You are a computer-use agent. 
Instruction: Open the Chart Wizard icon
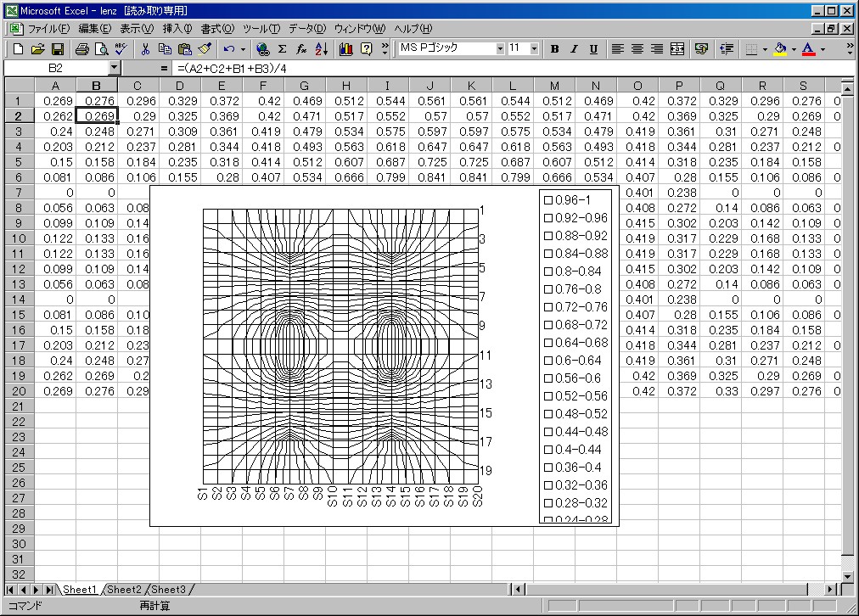[x=345, y=49]
